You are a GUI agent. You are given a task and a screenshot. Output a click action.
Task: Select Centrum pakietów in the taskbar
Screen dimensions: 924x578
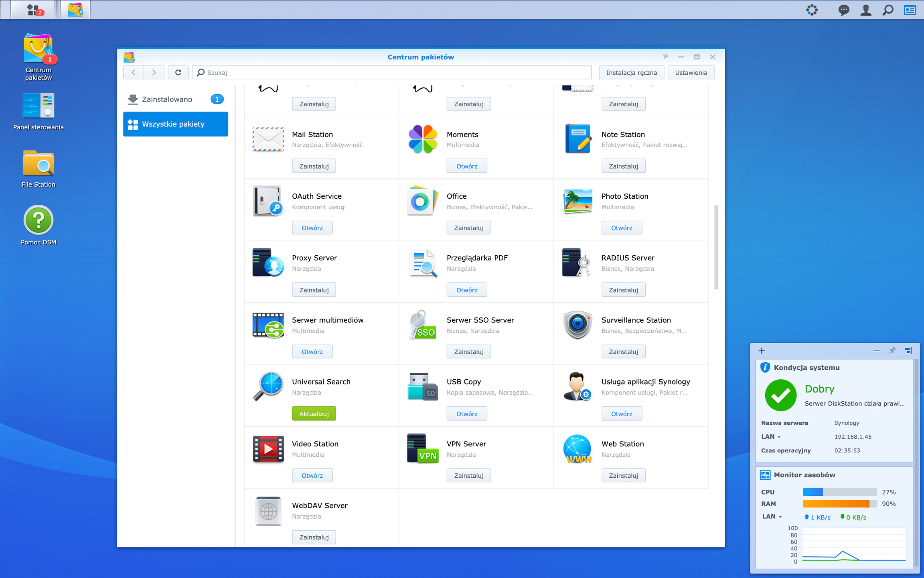click(75, 10)
